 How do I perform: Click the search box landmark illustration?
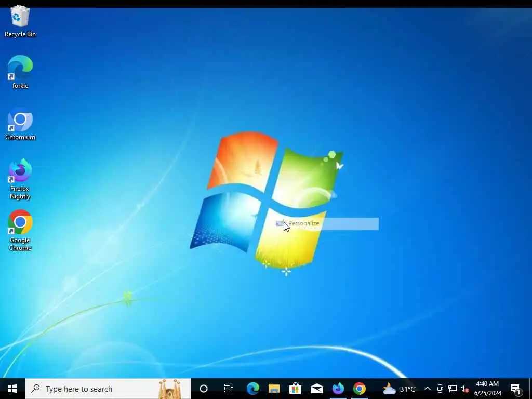(x=170, y=389)
